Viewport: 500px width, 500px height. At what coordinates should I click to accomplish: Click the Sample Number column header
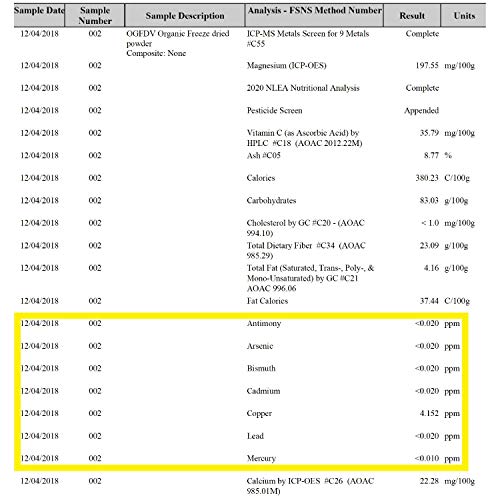point(95,15)
